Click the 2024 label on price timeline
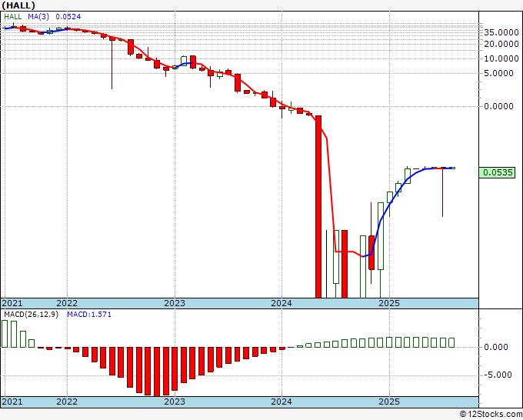This screenshot has width=523, height=420. tap(281, 303)
